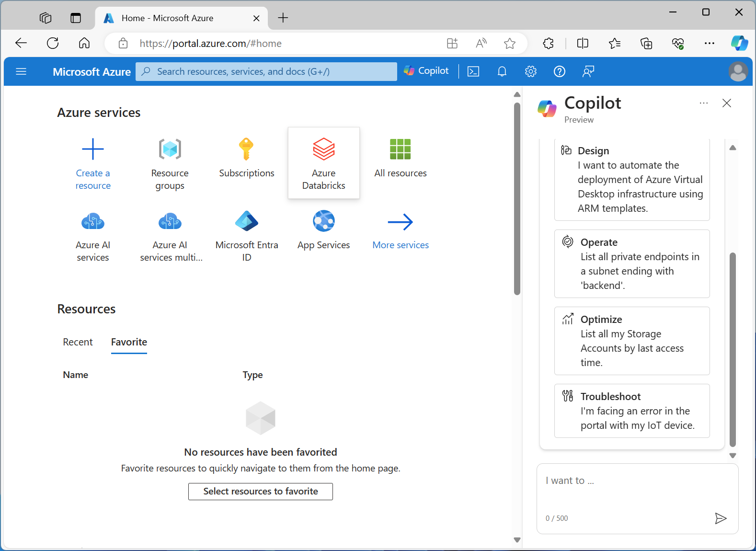View site information lock icon
Viewport: 756px width, 551px height.
click(x=123, y=43)
